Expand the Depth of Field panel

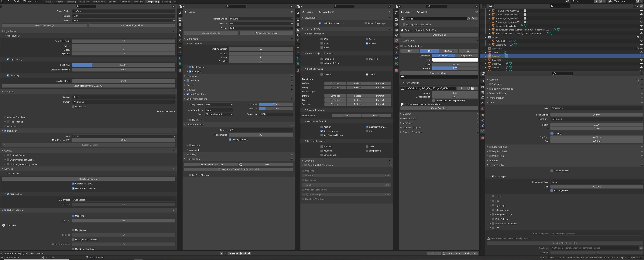pos(499,151)
